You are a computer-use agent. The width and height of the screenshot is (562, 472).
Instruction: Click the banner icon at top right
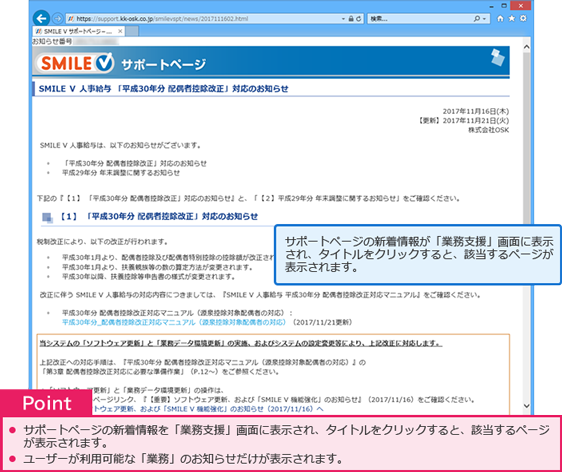pos(497,57)
